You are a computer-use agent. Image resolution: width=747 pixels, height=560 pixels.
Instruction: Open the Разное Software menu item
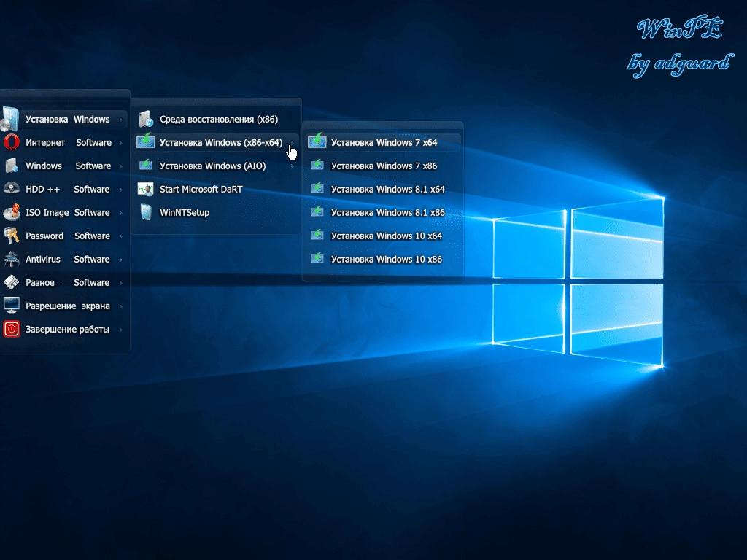click(64, 282)
